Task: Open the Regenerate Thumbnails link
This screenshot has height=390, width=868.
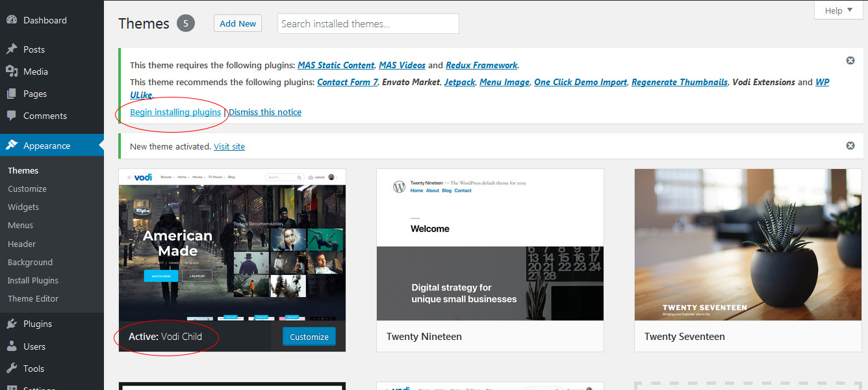Action: pos(680,82)
